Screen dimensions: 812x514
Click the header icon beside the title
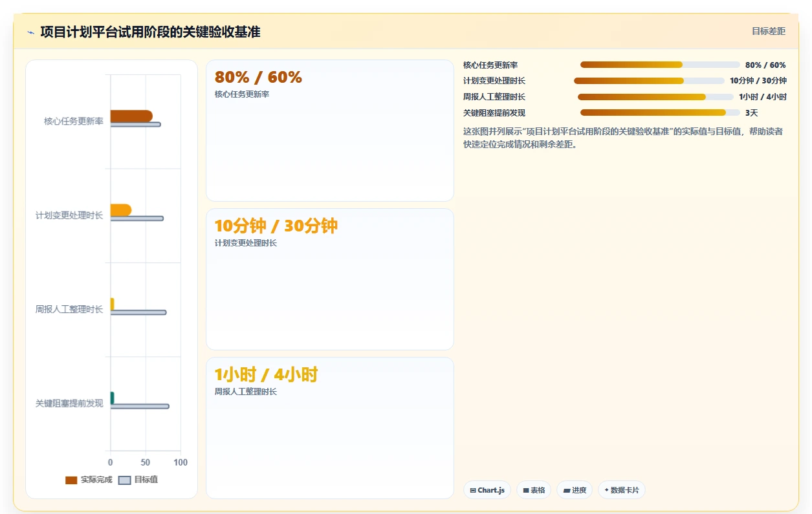coord(30,32)
